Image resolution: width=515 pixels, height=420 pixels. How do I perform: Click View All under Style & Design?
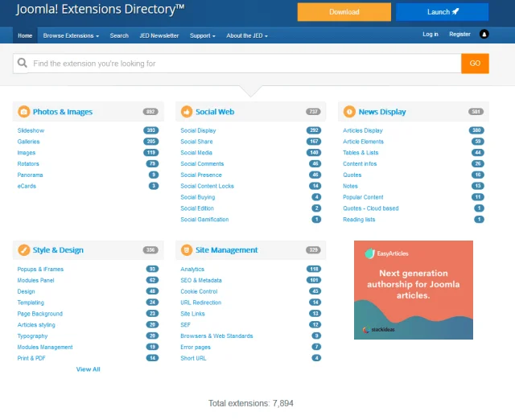click(x=88, y=369)
